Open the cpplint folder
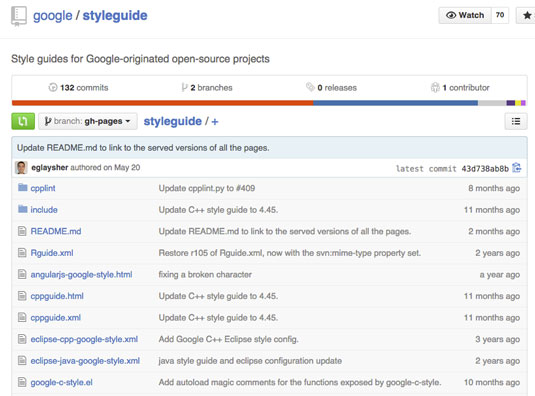 click(43, 188)
